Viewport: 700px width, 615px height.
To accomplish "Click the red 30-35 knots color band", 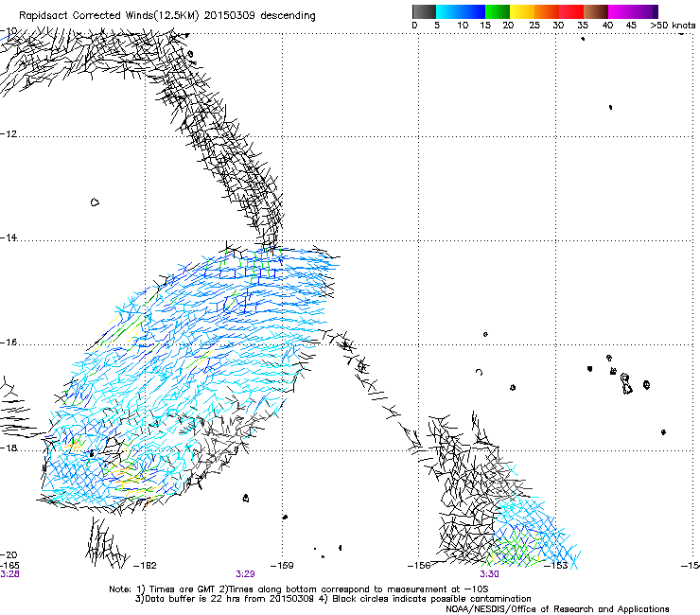I will (571, 11).
